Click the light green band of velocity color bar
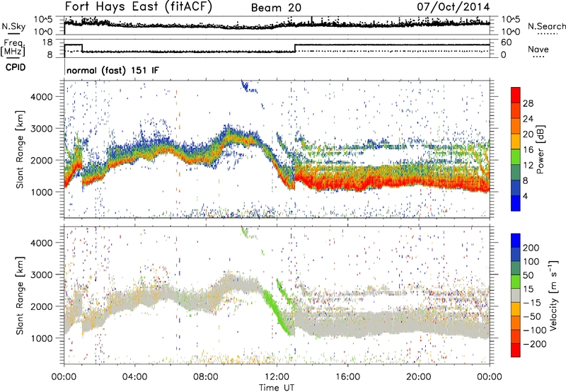 [x=516, y=282]
